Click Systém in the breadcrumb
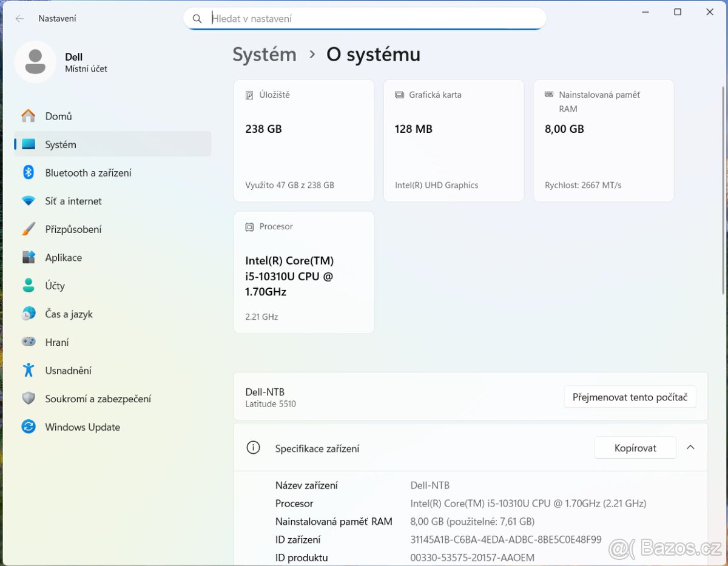 tap(264, 54)
